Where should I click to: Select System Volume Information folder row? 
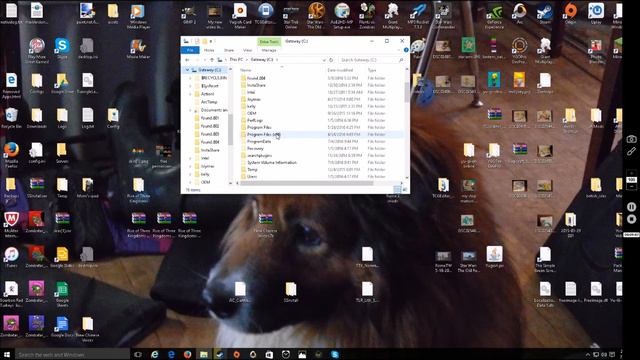[321, 162]
